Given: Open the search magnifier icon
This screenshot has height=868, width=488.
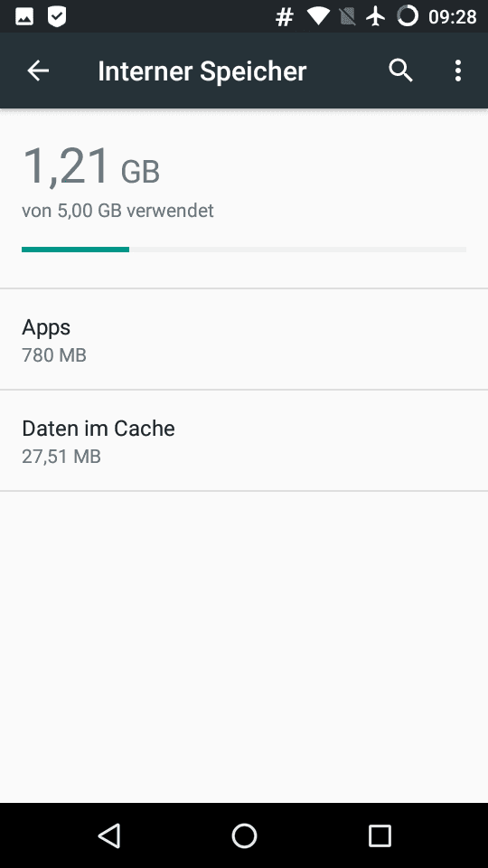Looking at the screenshot, I should click(400, 71).
